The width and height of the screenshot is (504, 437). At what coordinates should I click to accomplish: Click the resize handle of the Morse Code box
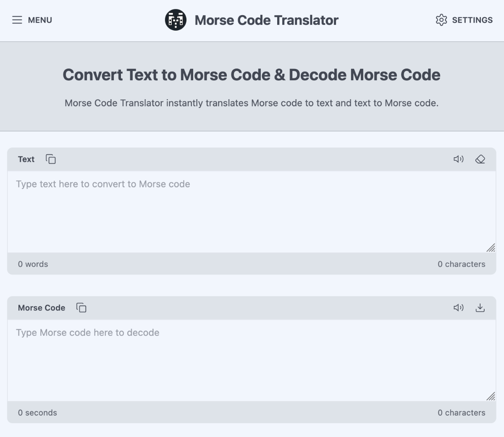[x=491, y=396]
